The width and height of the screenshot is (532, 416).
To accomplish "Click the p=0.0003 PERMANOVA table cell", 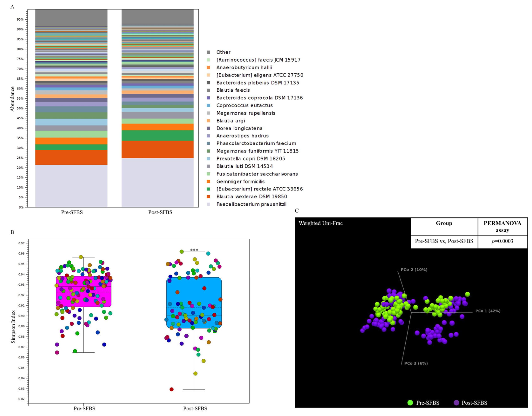I will click(502, 241).
